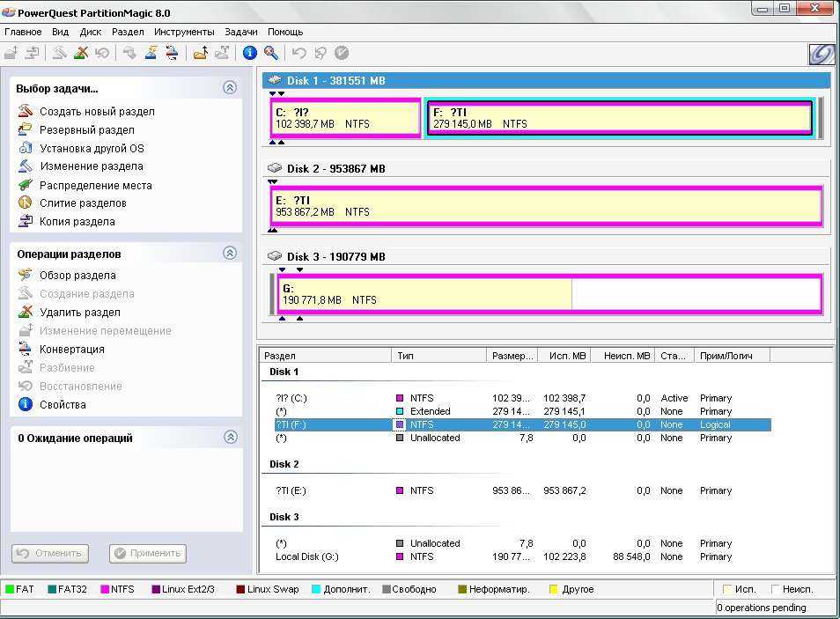Click the Копия раздела link
Viewport: 840px width, 619px height.
tap(77, 222)
